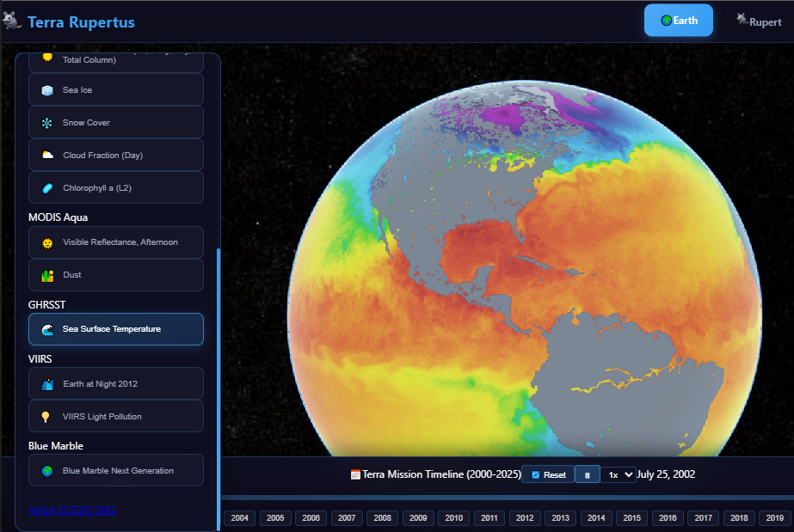Select the Blue Marble Next Generation layer
Viewport: 794px width, 532px height.
click(116, 470)
